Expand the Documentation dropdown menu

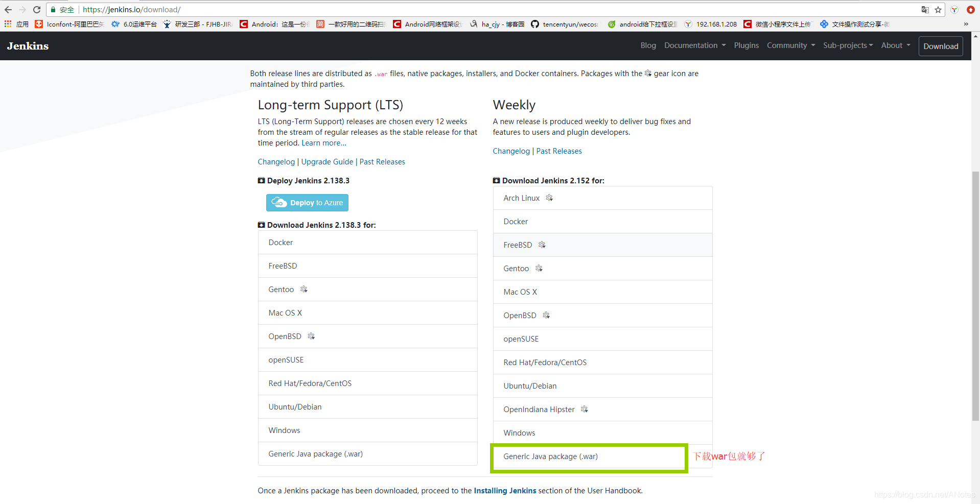[x=695, y=45]
